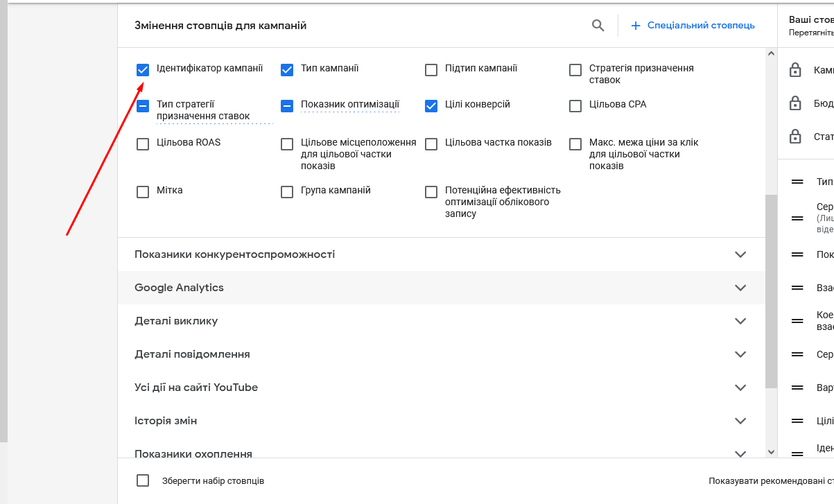Open the 'Деталі виклику' chevron

[740, 321]
